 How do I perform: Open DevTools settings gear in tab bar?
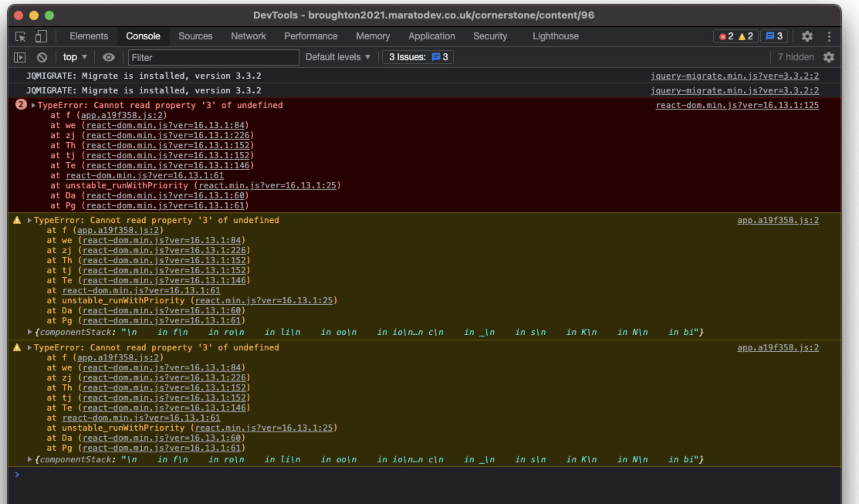[x=807, y=36]
